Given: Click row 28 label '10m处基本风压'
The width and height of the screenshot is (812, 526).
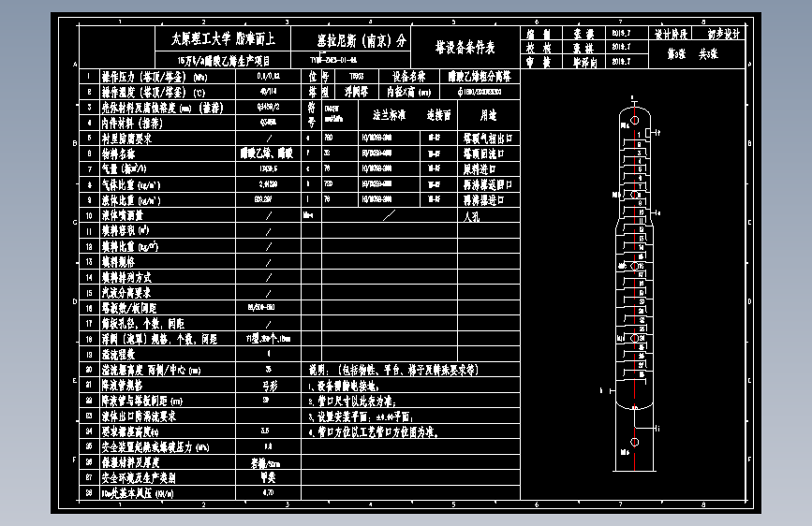Looking at the screenshot, I should coord(138,493).
